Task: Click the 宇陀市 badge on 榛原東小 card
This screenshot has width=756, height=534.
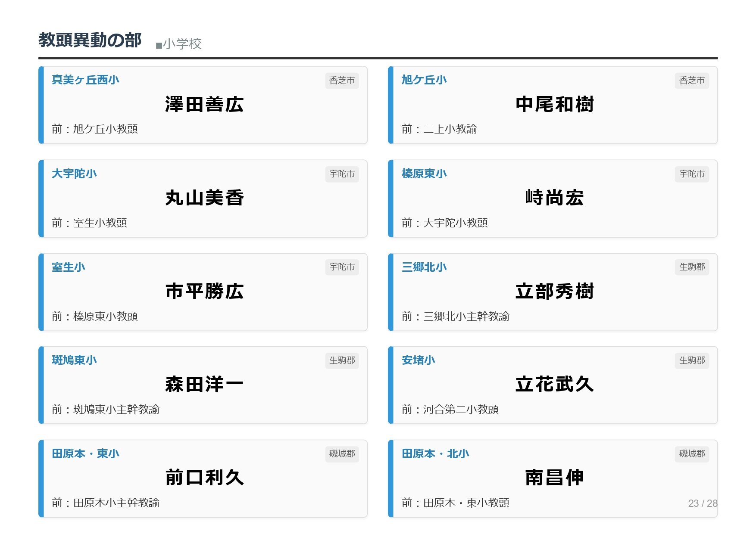Action: click(691, 174)
